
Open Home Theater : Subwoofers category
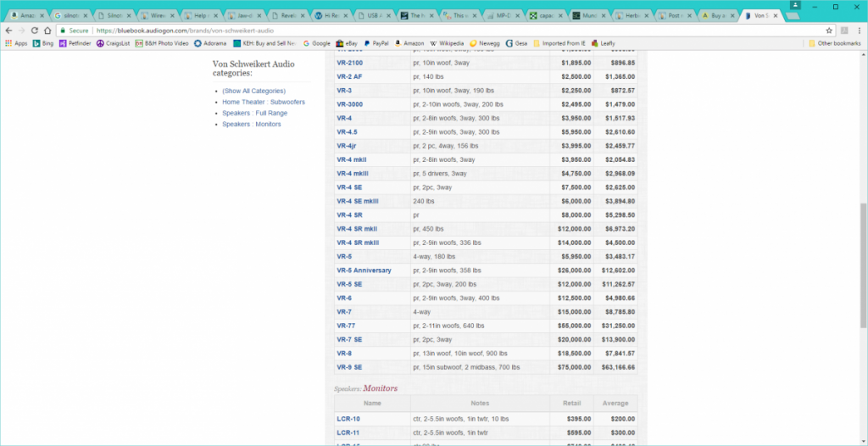tap(264, 102)
